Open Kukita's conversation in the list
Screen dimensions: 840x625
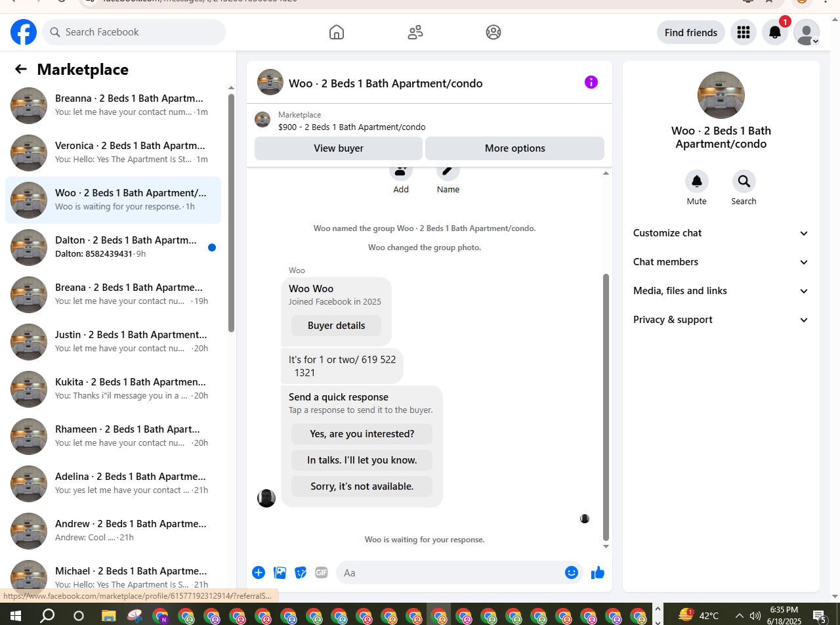(x=114, y=389)
